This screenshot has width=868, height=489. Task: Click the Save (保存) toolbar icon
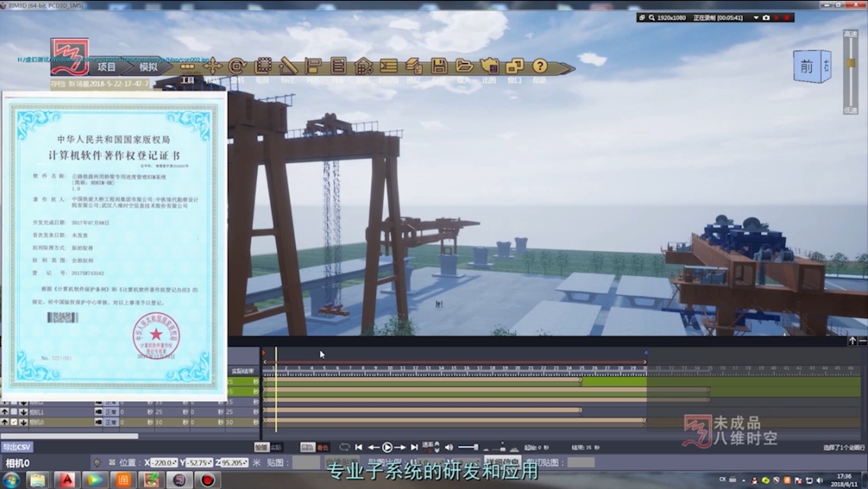coord(439,66)
